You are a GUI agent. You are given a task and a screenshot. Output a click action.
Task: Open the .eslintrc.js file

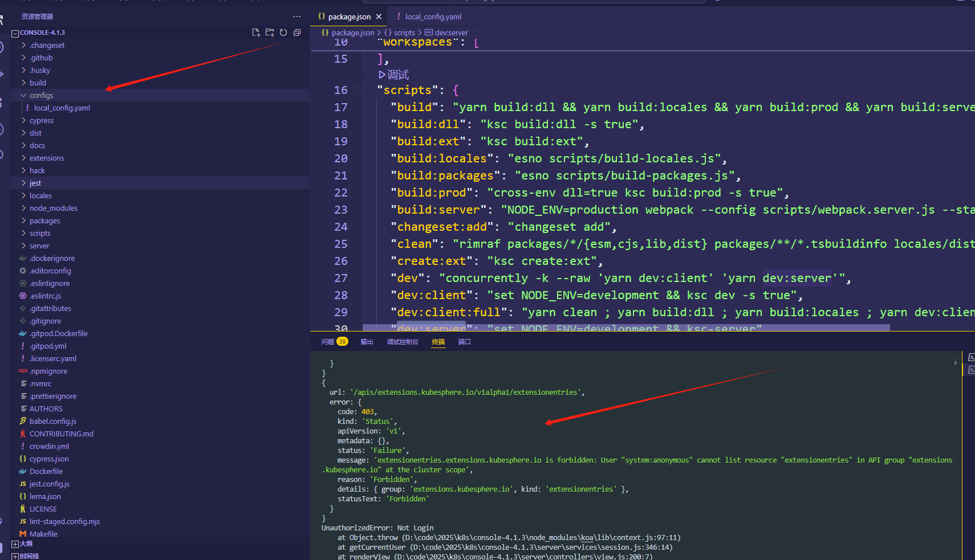[45, 296]
